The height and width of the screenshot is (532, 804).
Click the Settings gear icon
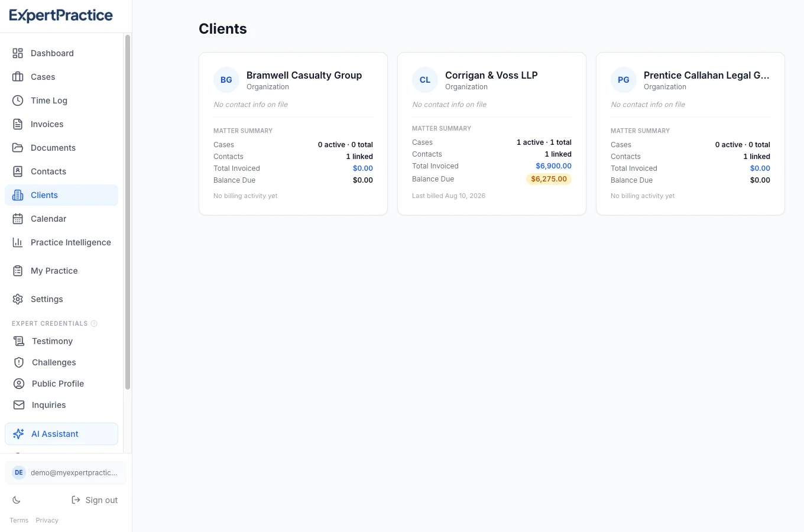(18, 299)
